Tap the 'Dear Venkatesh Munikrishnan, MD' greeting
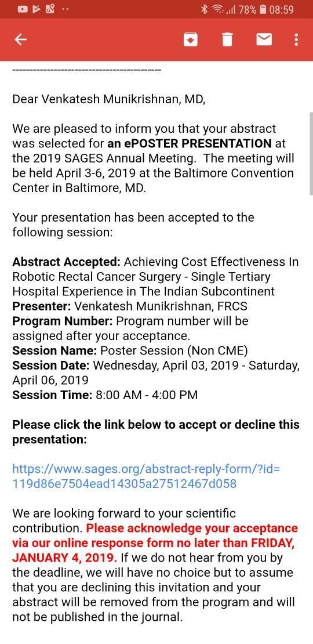This screenshot has height=644, width=313. point(109,99)
